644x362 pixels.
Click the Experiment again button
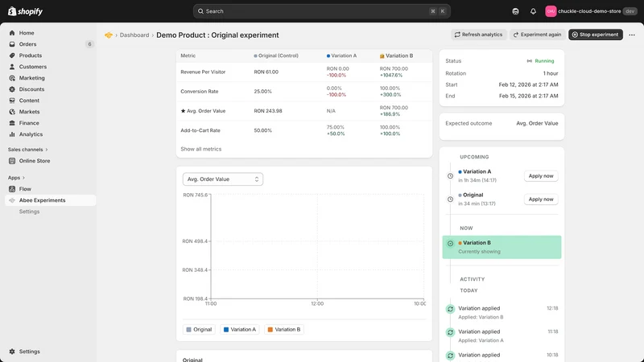537,35
